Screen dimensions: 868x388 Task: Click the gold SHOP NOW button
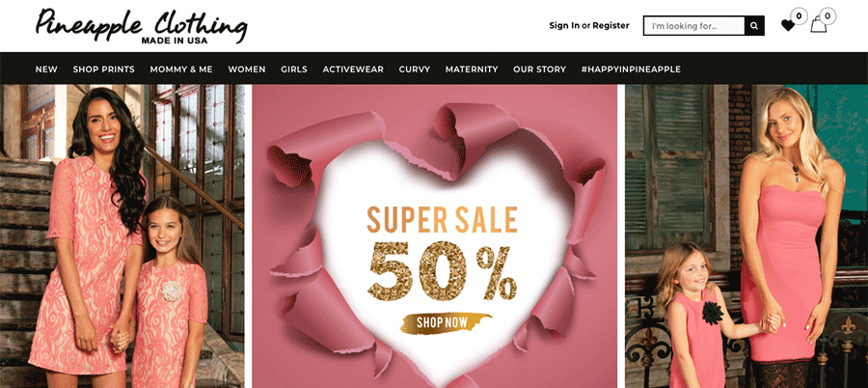[446, 322]
